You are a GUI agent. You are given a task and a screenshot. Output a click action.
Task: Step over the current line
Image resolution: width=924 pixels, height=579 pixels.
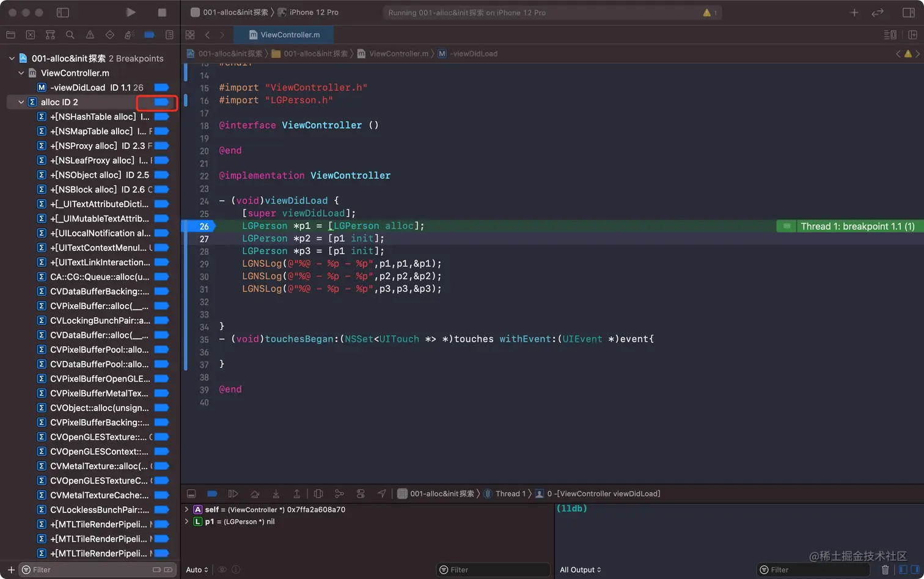(x=255, y=493)
